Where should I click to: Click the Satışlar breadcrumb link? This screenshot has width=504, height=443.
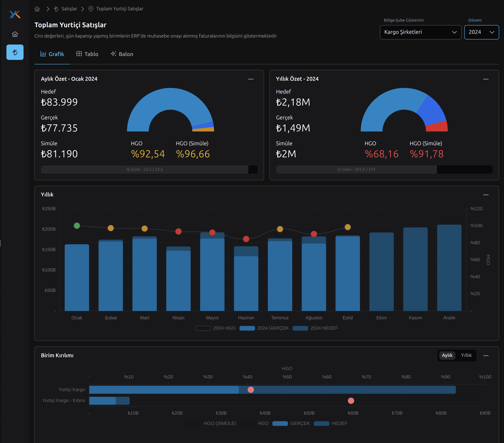[69, 9]
